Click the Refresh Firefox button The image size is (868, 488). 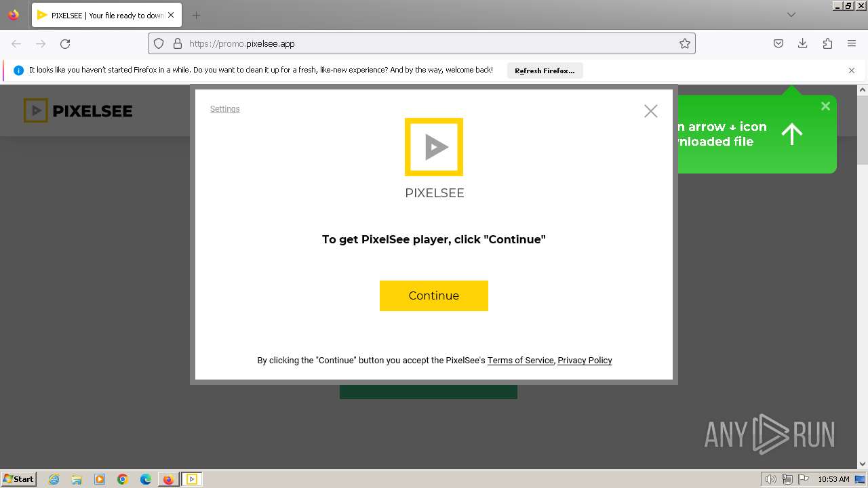pyautogui.click(x=545, y=70)
